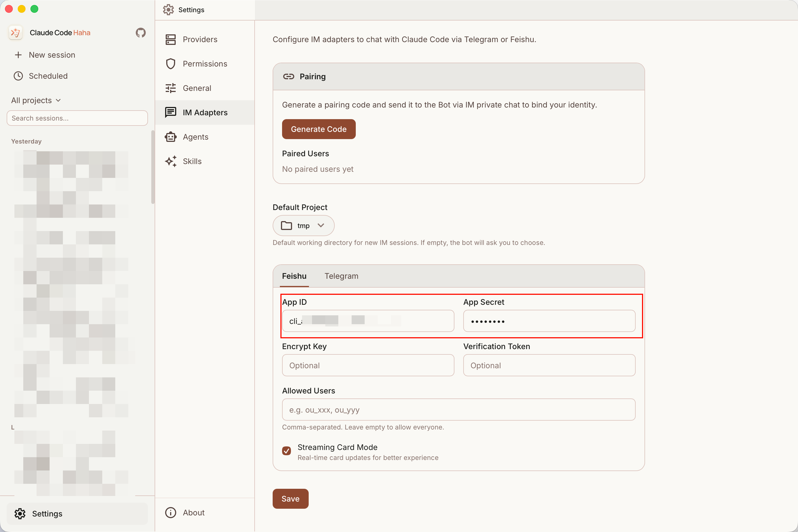Uncheck the Streaming Card Mode checkbox

coord(286,451)
